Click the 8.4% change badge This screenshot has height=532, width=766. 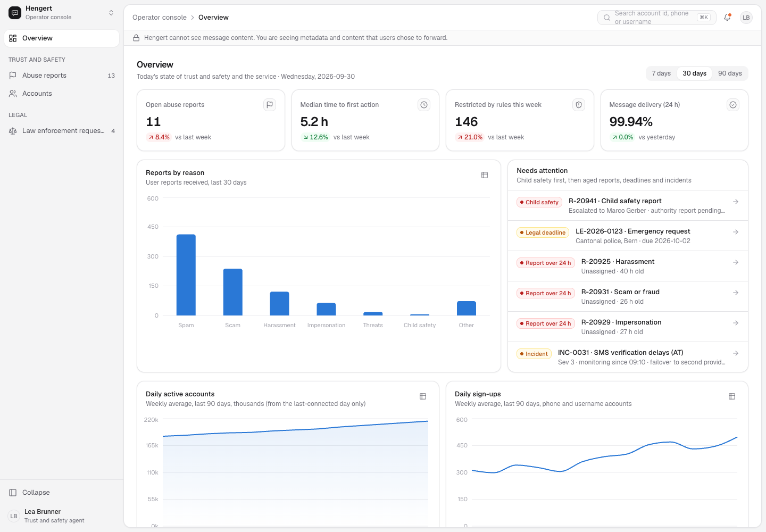pos(159,137)
